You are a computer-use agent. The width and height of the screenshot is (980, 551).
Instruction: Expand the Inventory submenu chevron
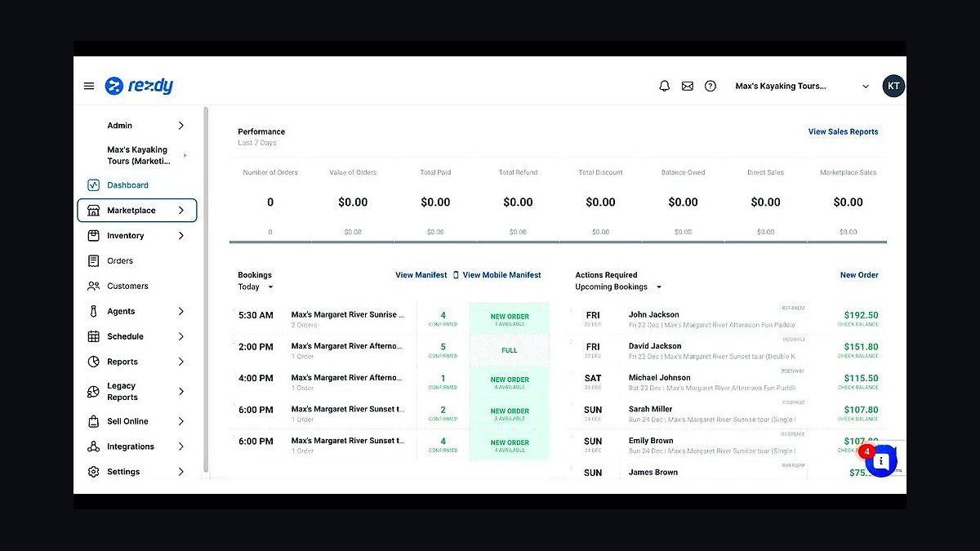(180, 236)
